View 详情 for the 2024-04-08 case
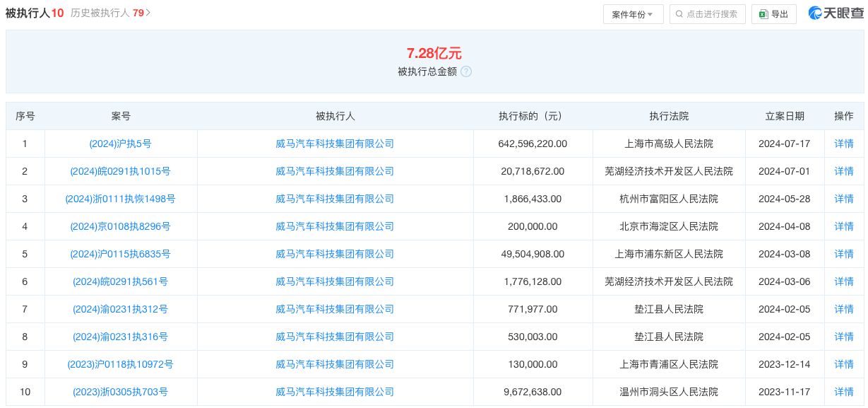Image resolution: width=868 pixels, height=408 pixels. (844, 226)
